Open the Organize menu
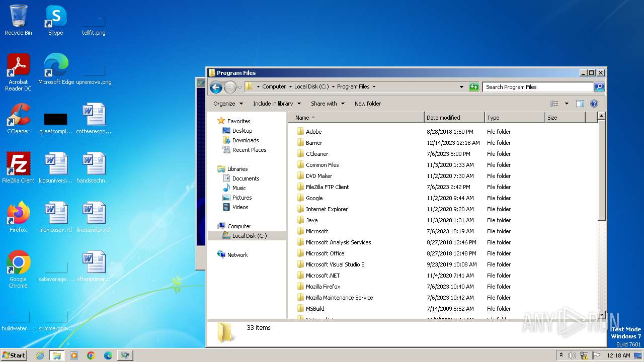Viewport: 644px width, 362px height. click(228, 104)
